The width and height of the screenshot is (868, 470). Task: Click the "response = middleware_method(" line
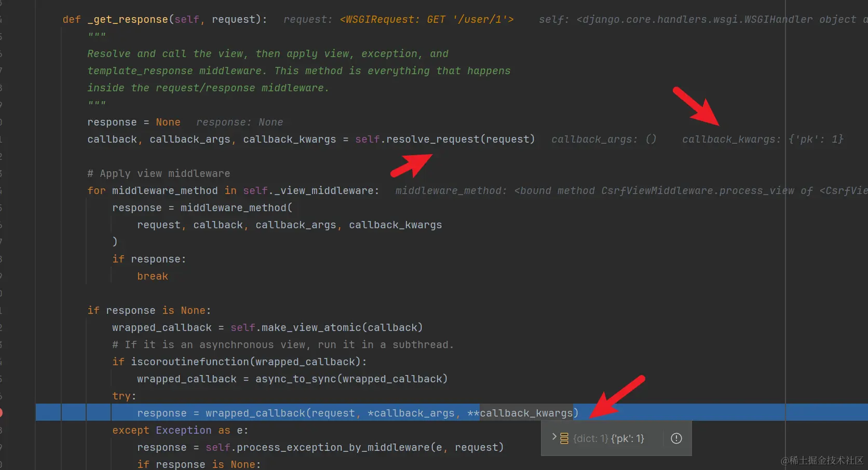click(202, 208)
